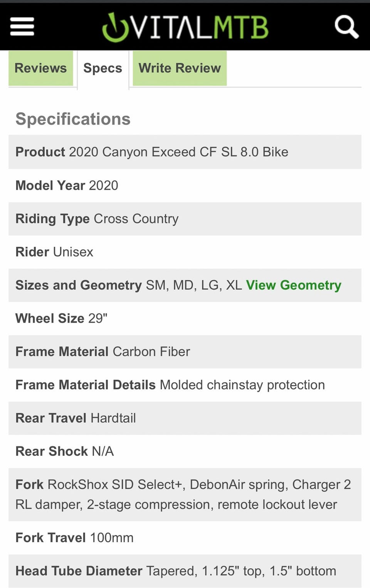This screenshot has width=370, height=588.
Task: Select the Wheel Size 29" row
Action: (185, 318)
